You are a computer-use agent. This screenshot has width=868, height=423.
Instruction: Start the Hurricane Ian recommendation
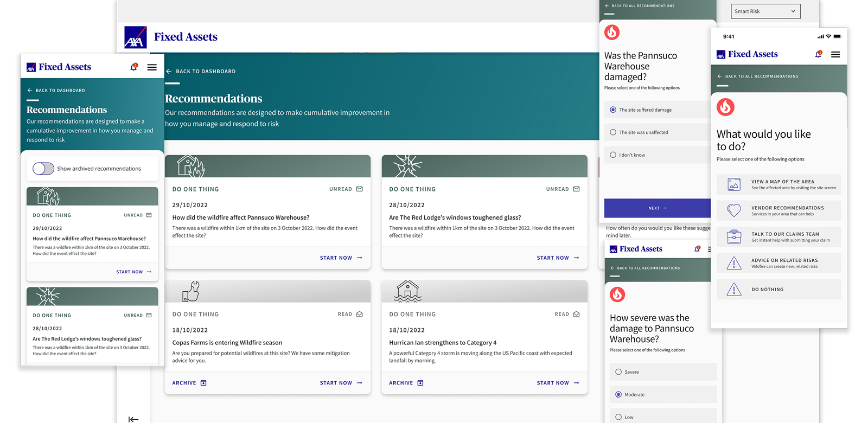(x=558, y=383)
